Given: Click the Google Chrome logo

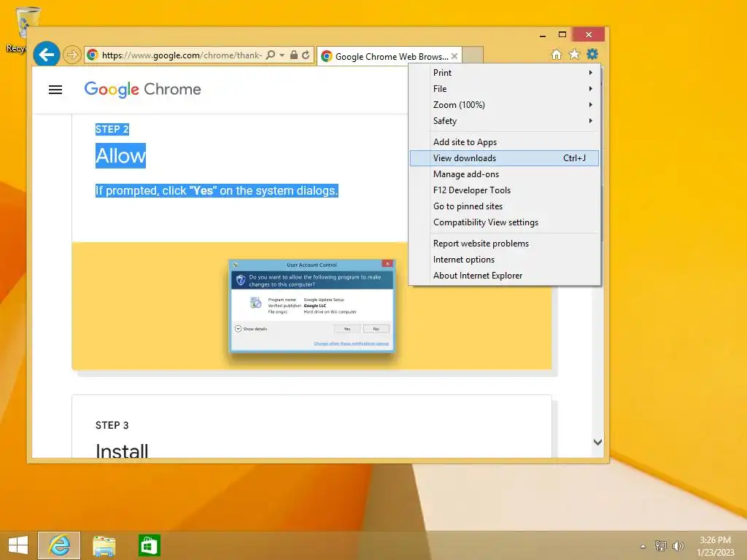Looking at the screenshot, I should pyautogui.click(x=142, y=89).
